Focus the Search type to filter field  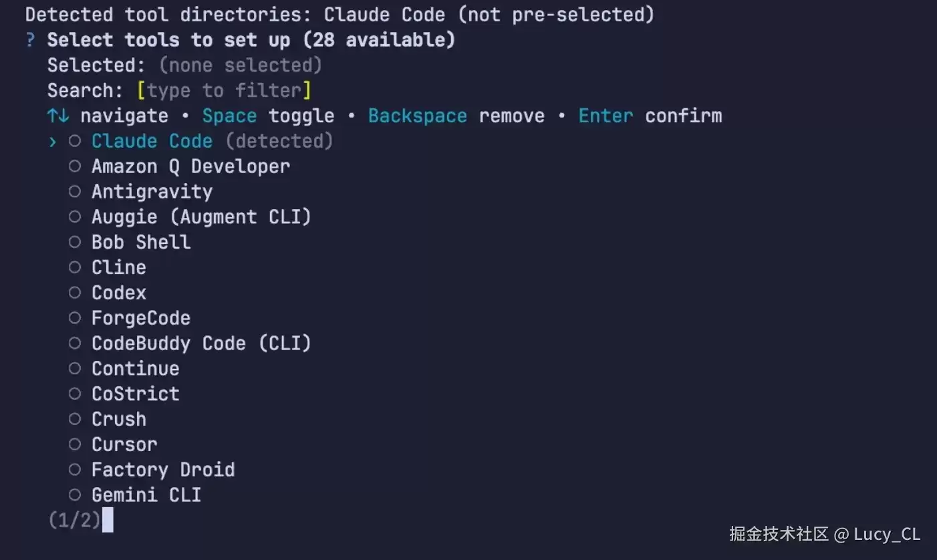(224, 90)
